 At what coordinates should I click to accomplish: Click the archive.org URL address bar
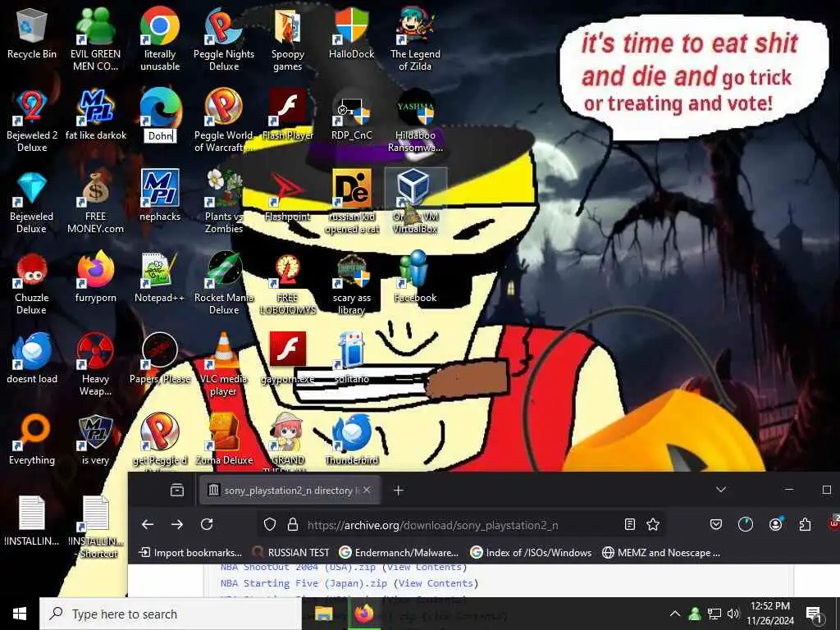(x=461, y=524)
